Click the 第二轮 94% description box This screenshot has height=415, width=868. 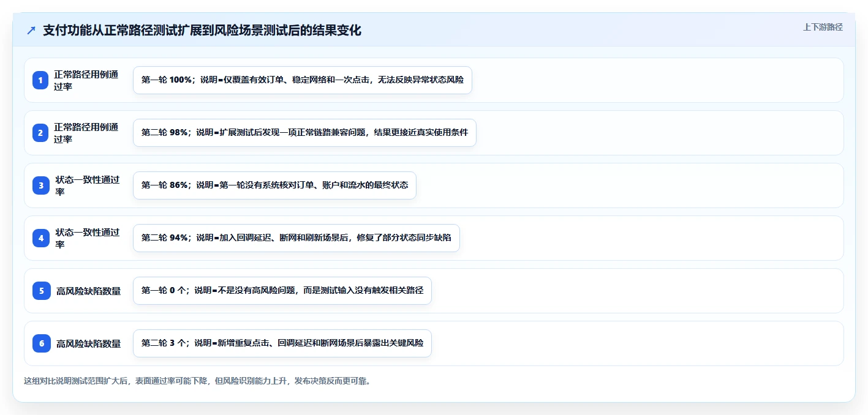(296, 238)
